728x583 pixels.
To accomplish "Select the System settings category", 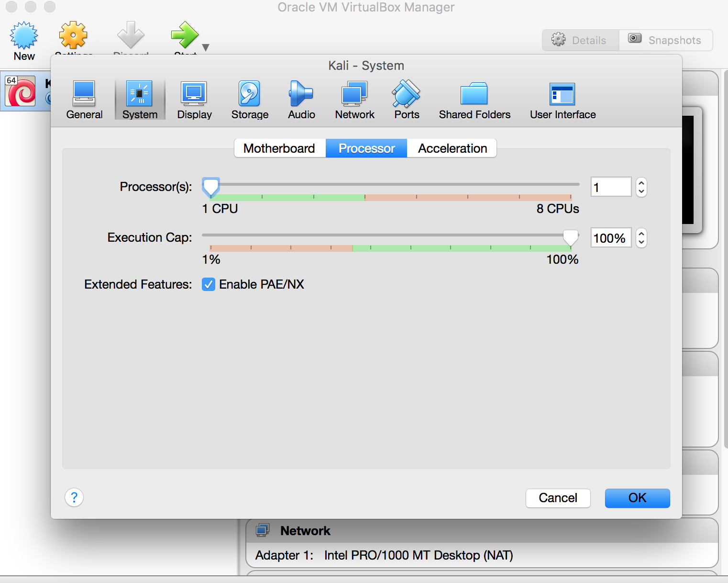I will tap(140, 100).
